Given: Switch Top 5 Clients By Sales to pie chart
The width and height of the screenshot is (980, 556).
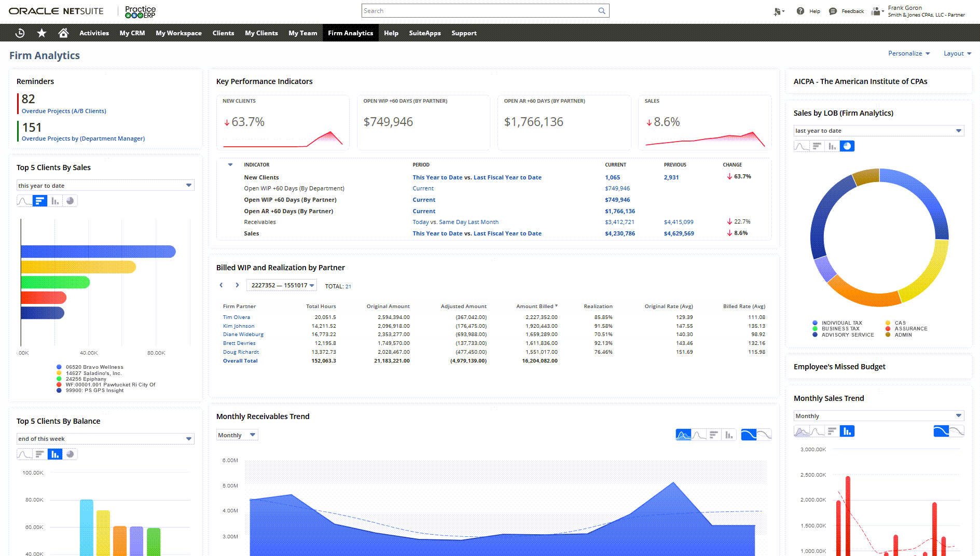Looking at the screenshot, I should pos(70,201).
